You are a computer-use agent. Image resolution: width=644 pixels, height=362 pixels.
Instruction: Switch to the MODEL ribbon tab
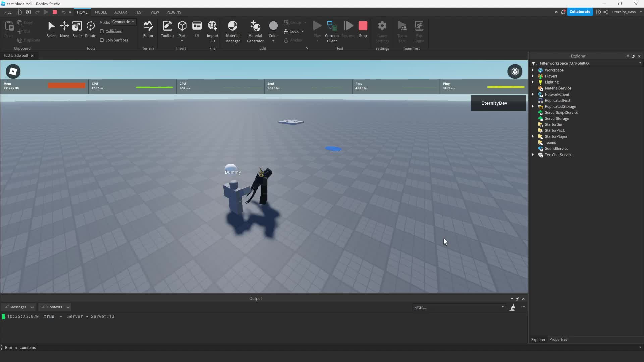[x=101, y=12]
